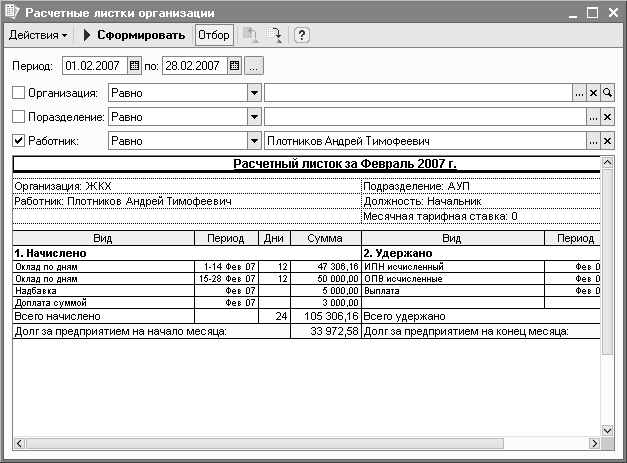Click the period selection ellipsis button
627x463 pixels.
(254, 66)
